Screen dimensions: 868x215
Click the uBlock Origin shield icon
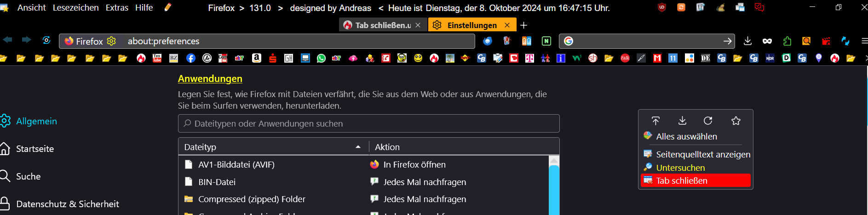pos(662,7)
